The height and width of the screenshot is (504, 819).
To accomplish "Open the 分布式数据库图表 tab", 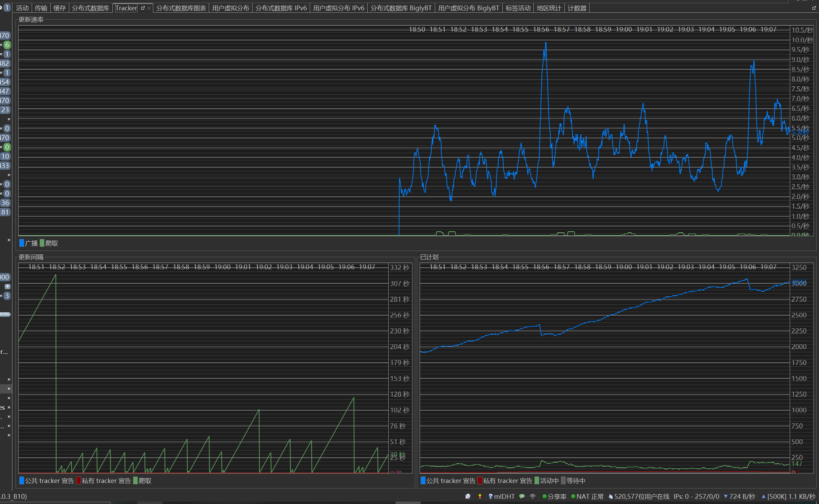I will pyautogui.click(x=181, y=8).
